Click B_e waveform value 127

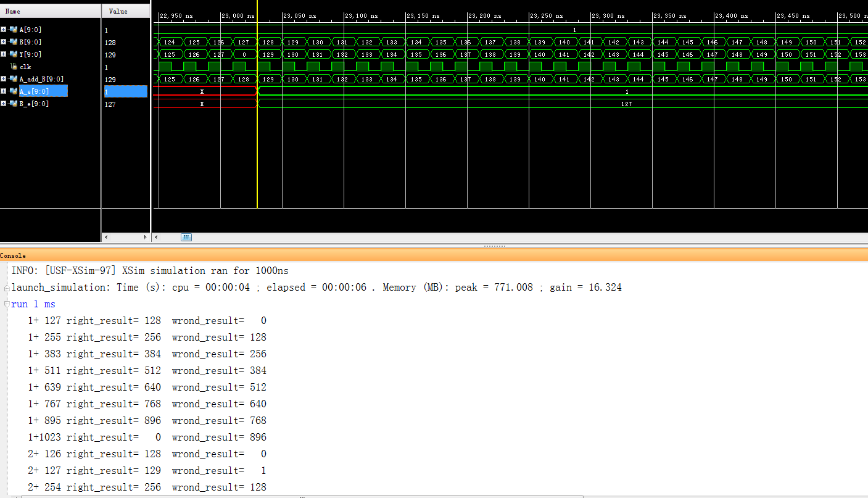click(x=627, y=104)
